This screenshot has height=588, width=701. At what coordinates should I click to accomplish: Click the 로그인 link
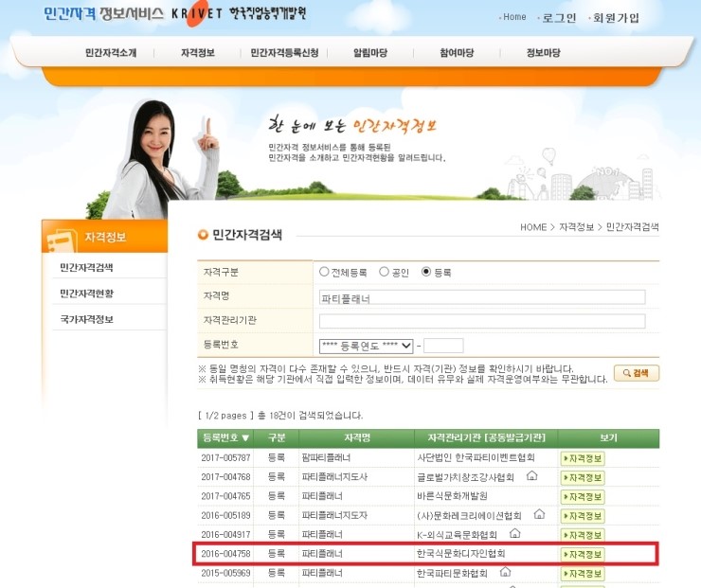click(x=559, y=18)
